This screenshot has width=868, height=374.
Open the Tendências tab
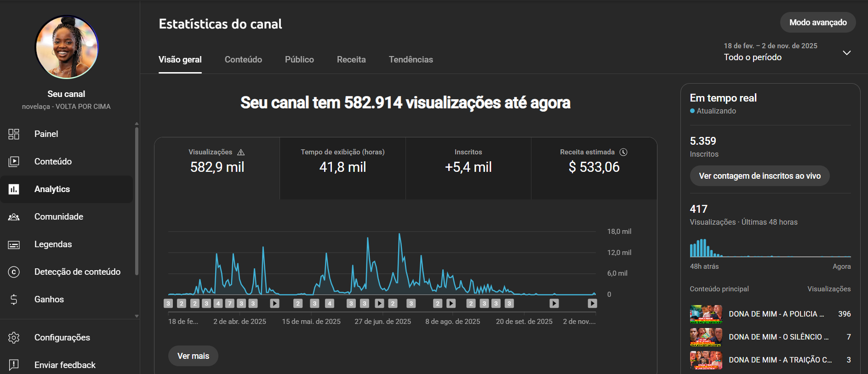pyautogui.click(x=411, y=60)
